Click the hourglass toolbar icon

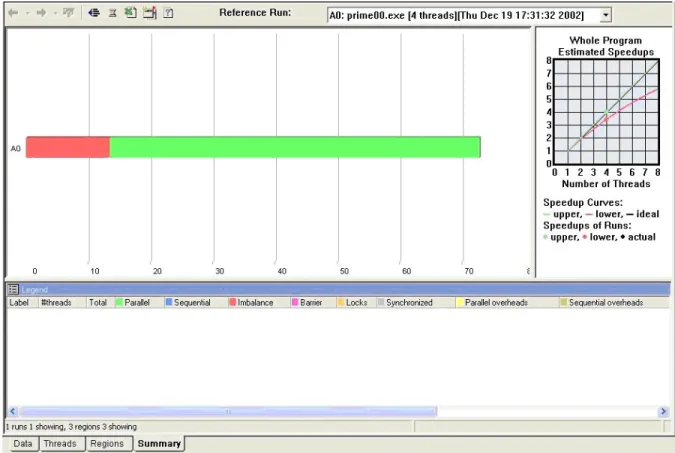112,13
